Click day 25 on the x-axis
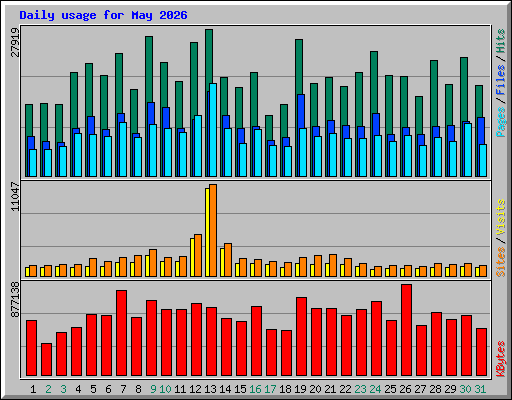The image size is (512, 400). click(x=390, y=389)
